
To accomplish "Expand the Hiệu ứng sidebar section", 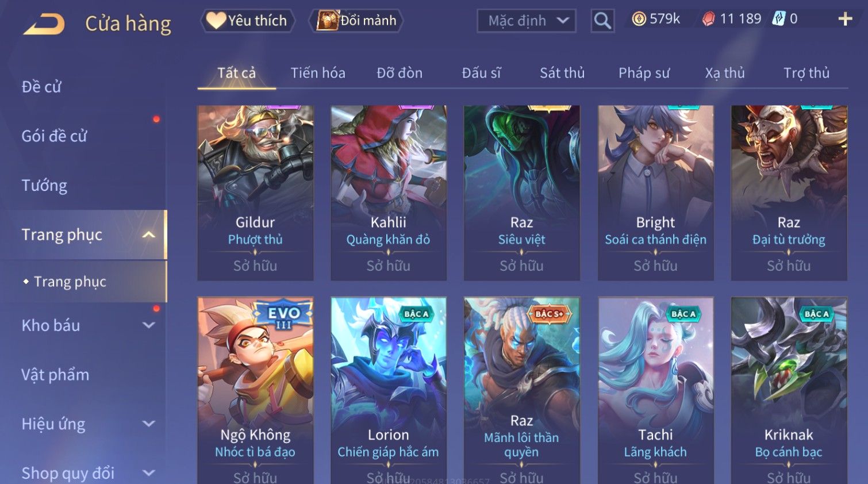I will click(x=148, y=424).
